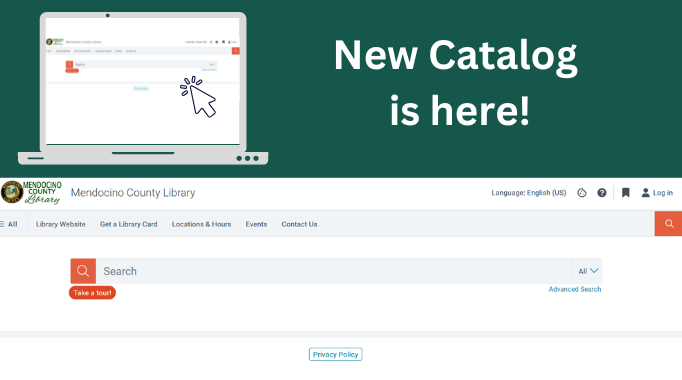682x380 pixels.
Task: Open the cookie settings icon
Action: [x=582, y=193]
